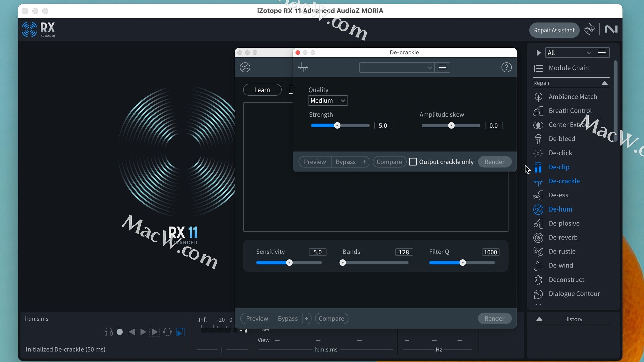
Task: Click the icon next to Repair Assistant
Action: 589,29
